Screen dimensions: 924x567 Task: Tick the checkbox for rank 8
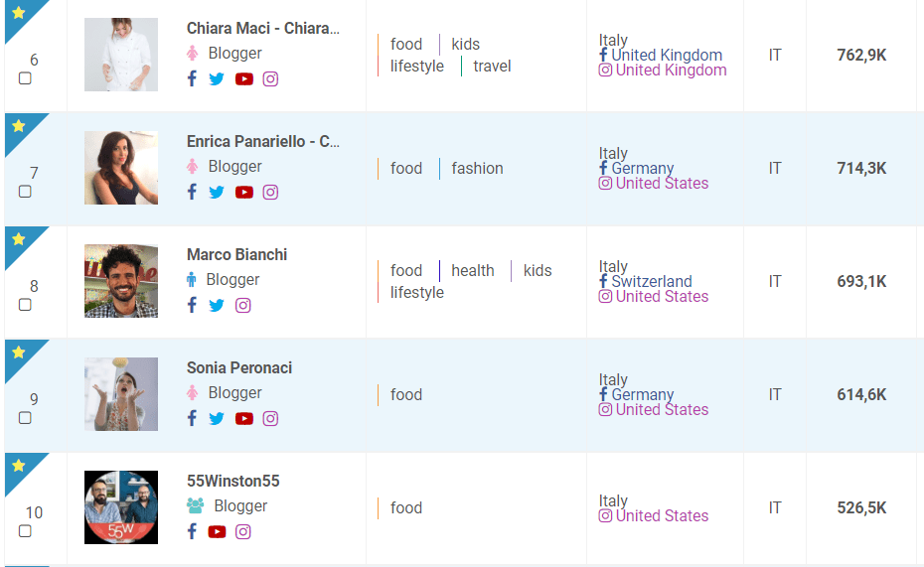25,305
